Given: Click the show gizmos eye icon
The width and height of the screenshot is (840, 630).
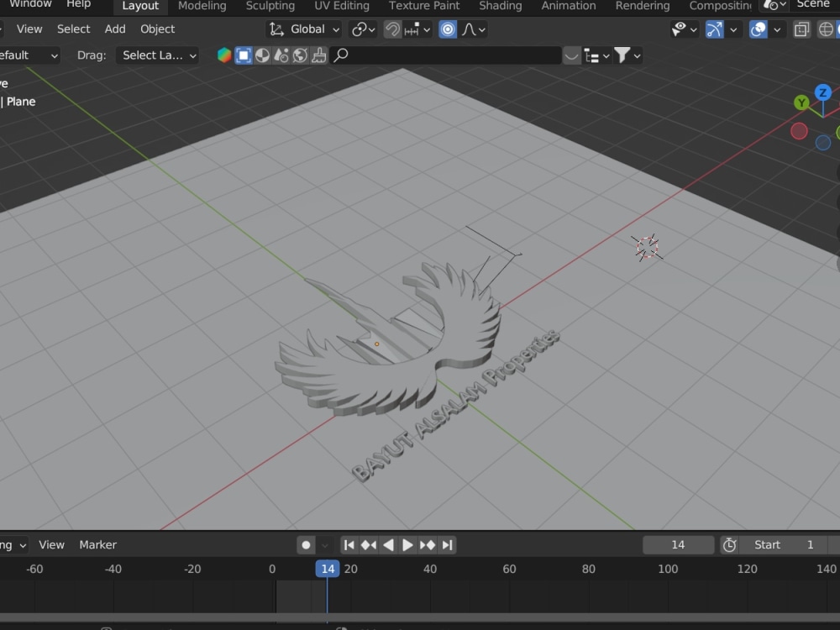Looking at the screenshot, I should click(x=678, y=29).
